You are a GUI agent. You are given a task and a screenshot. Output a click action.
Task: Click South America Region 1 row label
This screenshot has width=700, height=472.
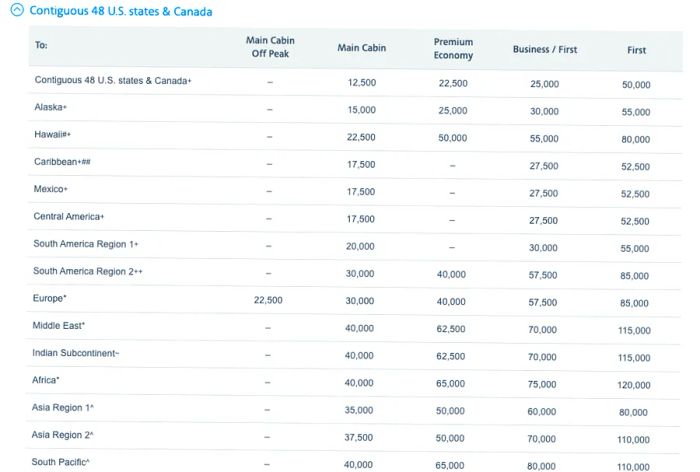tap(86, 244)
